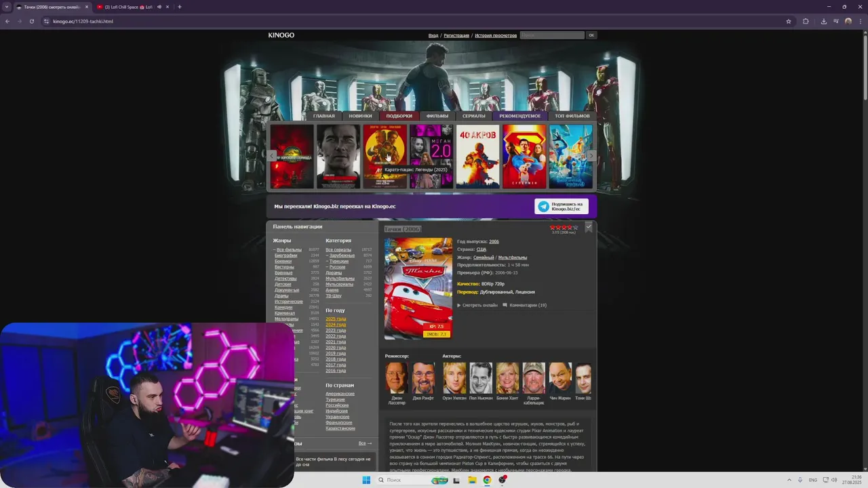
Task: Open the Chrome profile avatar
Action: [x=848, y=21]
